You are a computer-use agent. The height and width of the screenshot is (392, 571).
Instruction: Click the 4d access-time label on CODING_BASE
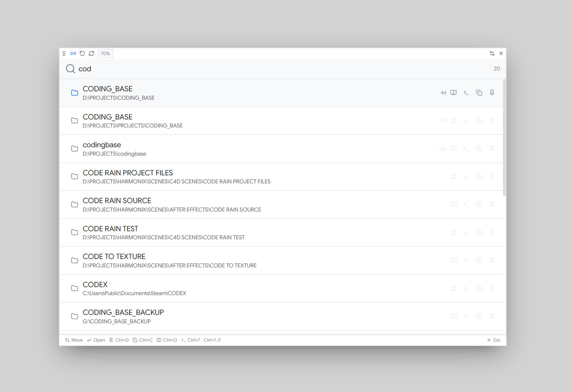[443, 92]
